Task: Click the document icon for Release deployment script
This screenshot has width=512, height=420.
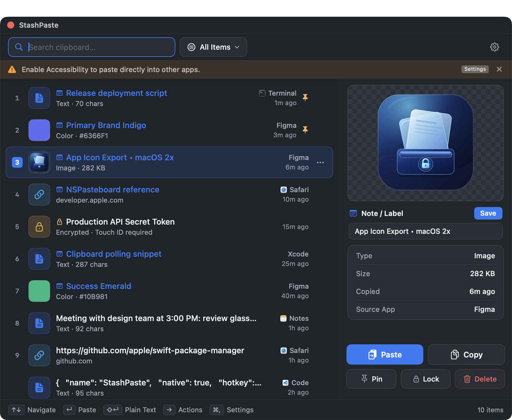Action: click(39, 98)
